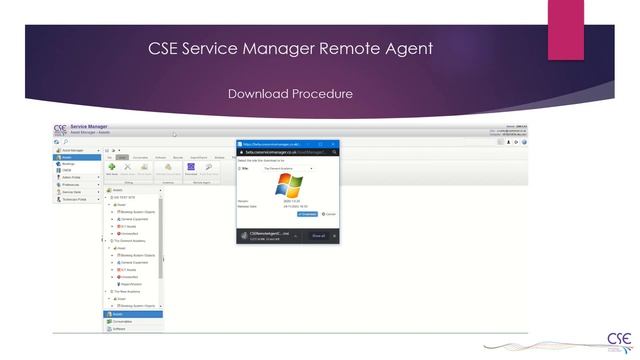Screen dimensions: 640x360
Task: Expand Admin Portal sidebar section arrow
Action: point(98,177)
